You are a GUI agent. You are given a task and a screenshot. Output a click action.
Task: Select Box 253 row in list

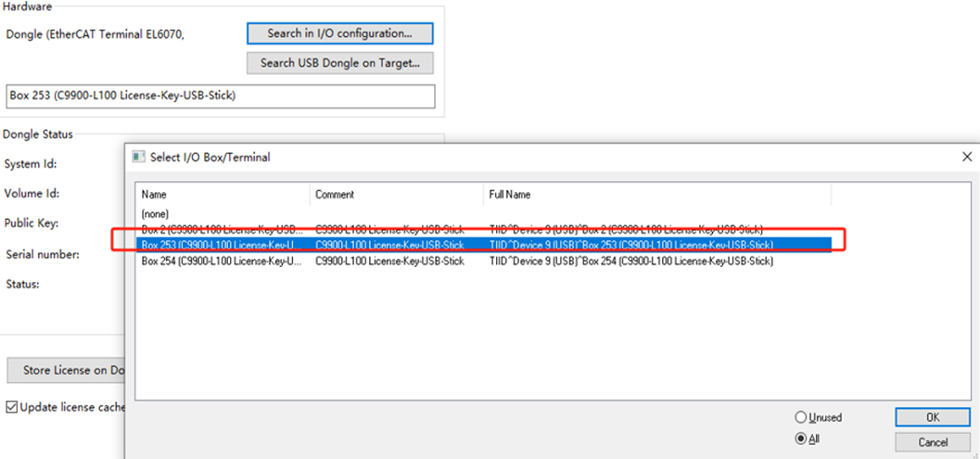483,245
